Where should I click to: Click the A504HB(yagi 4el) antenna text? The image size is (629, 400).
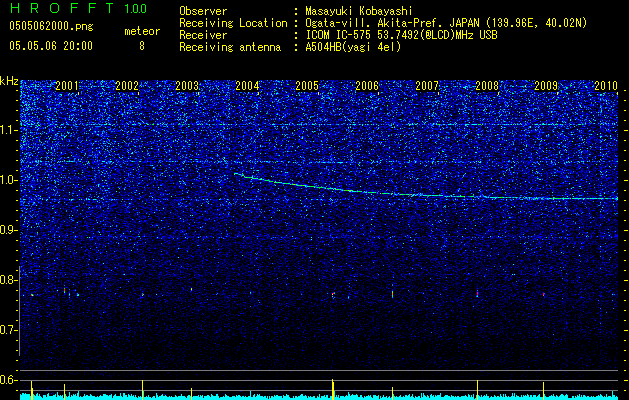[x=353, y=47]
